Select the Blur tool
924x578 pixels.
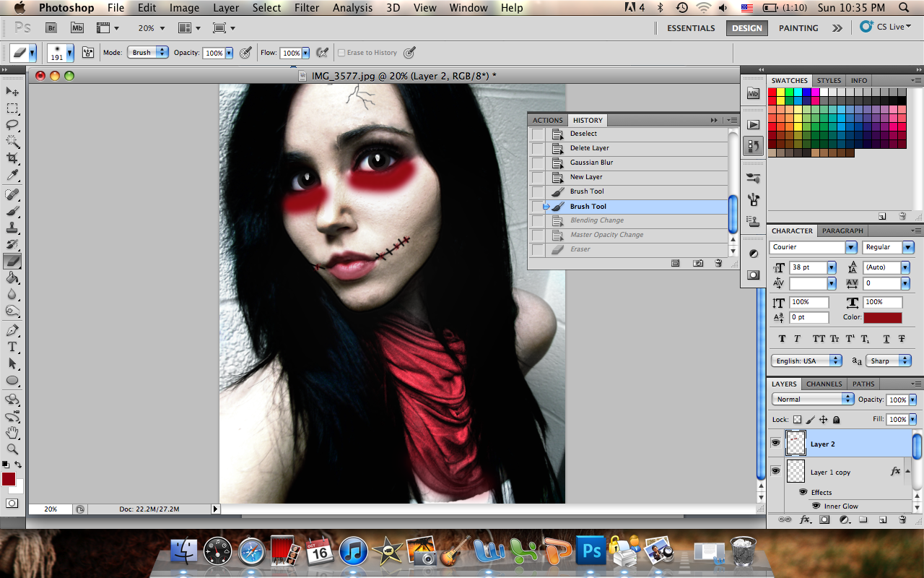click(x=12, y=295)
